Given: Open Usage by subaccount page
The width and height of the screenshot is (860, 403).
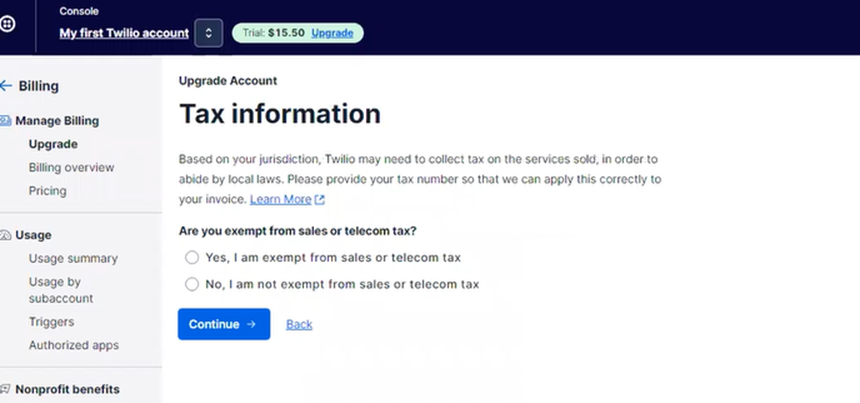Looking at the screenshot, I should pos(61,290).
